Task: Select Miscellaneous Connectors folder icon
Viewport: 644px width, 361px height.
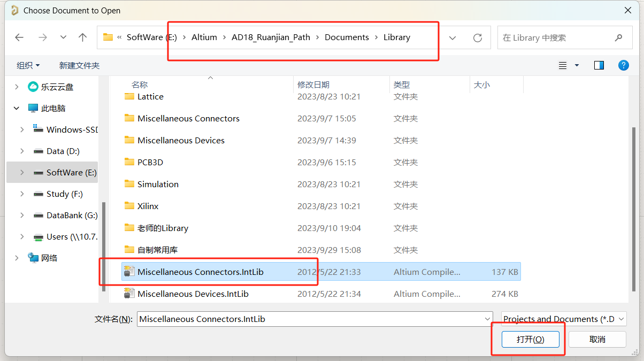Action: [x=129, y=118]
